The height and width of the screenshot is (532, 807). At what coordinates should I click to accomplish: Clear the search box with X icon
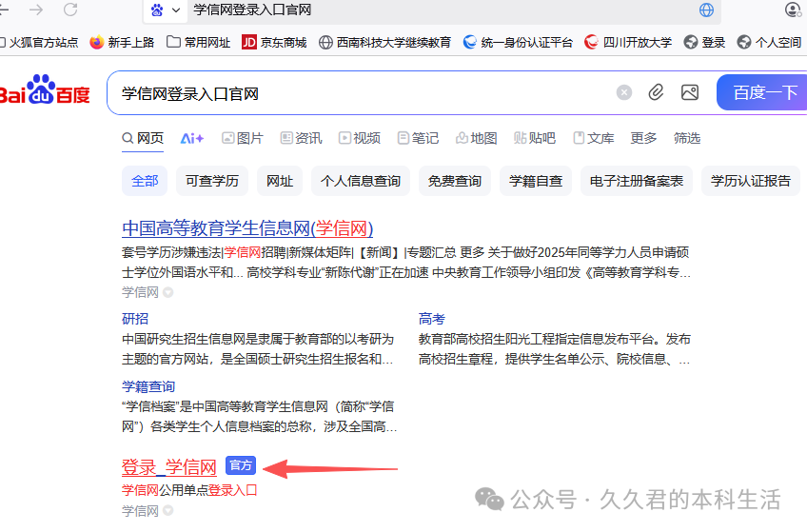[623, 92]
